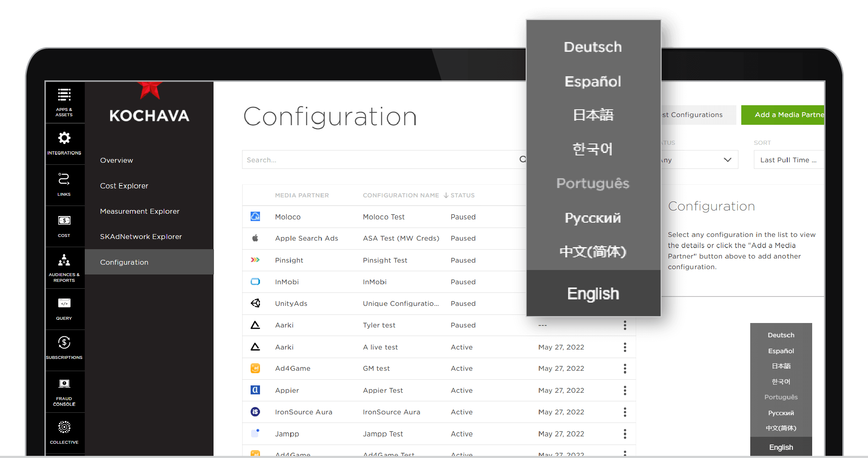868x458 pixels.
Task: Choose Português in the small language list
Action: coord(781,397)
